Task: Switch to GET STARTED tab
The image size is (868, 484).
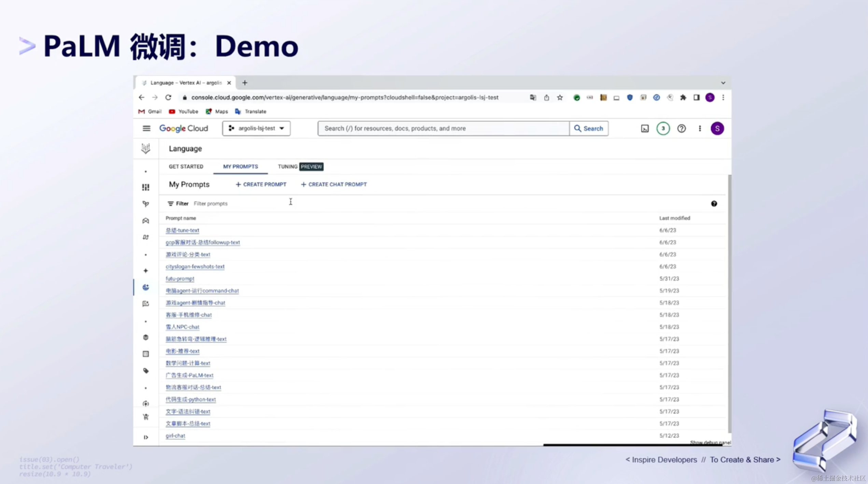Action: point(186,167)
